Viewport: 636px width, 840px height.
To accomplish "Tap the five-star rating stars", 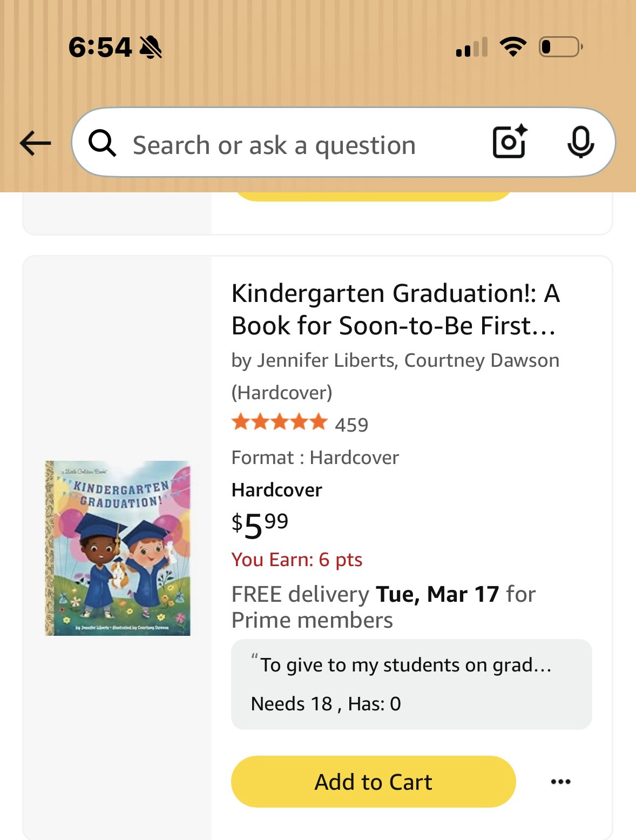I will pos(279,422).
